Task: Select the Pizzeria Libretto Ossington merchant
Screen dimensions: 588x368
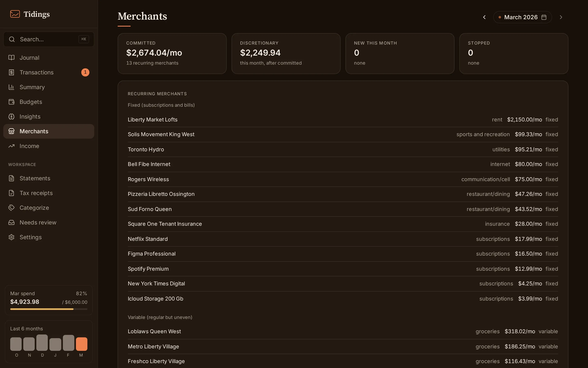Action: click(x=343, y=194)
